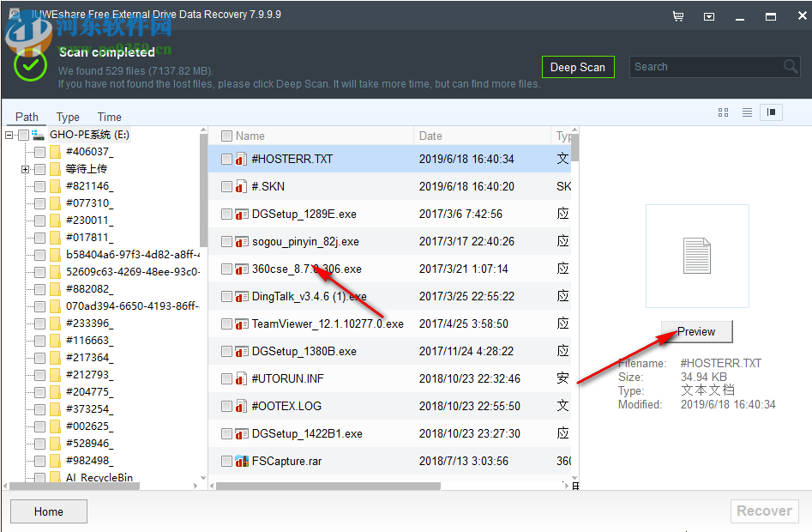This screenshot has width=812, height=532.
Task: Click the Preview button
Action: (x=696, y=332)
